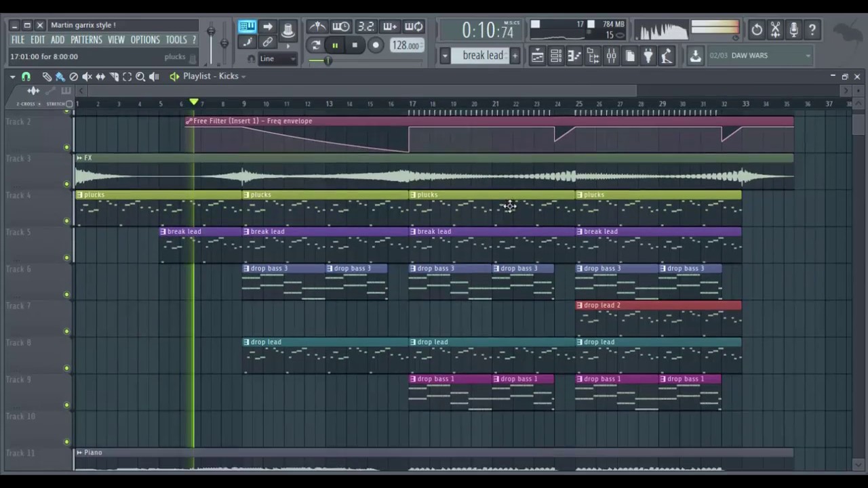The image size is (868, 488).
Task: Open the PATTERNS menu
Action: click(x=86, y=40)
